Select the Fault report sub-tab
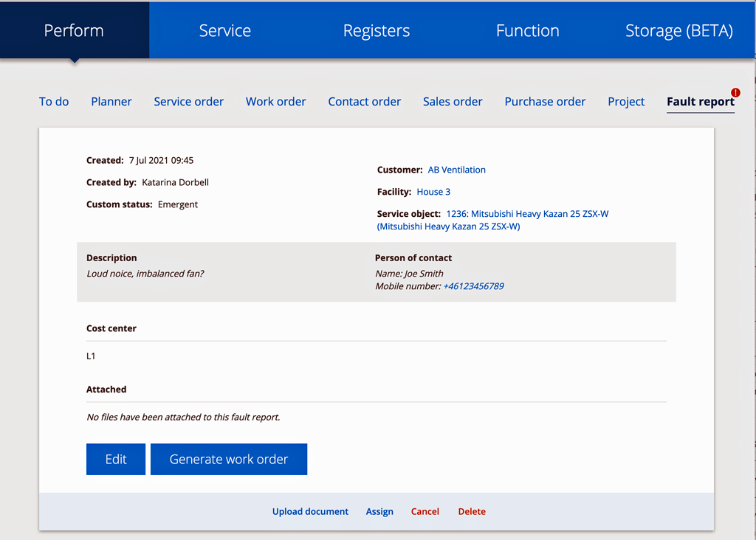The width and height of the screenshot is (756, 540). pos(701,102)
